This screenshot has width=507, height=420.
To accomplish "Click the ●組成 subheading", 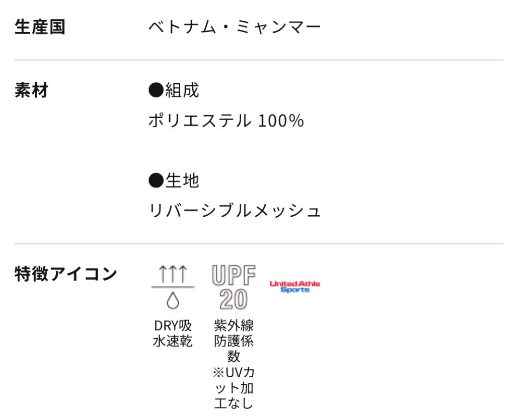I will 174,90.
